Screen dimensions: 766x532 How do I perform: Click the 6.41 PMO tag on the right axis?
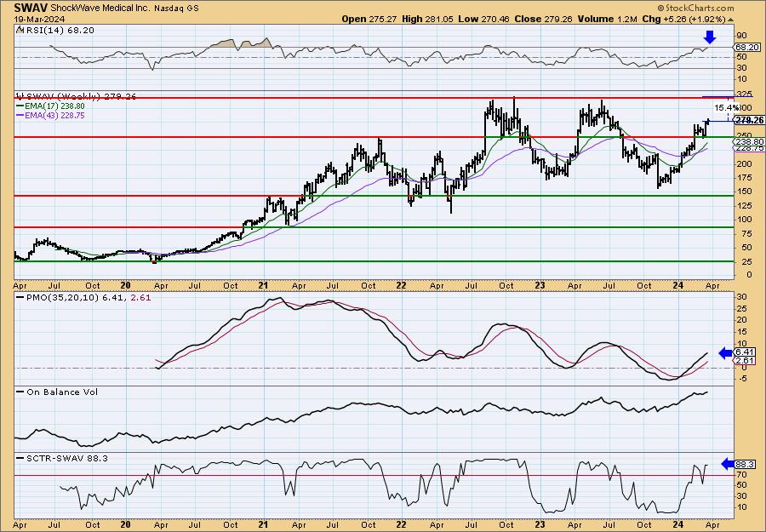(x=745, y=352)
